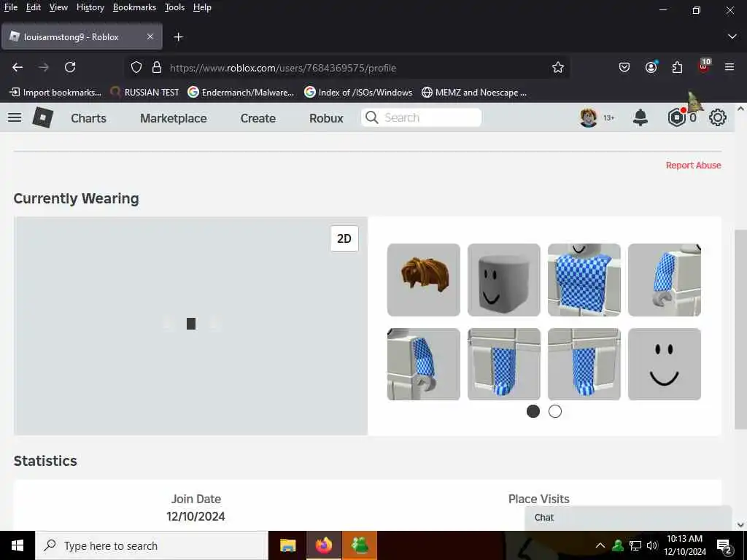The height and width of the screenshot is (560, 747).
Task: Open the Robux page link
Action: pyautogui.click(x=326, y=118)
